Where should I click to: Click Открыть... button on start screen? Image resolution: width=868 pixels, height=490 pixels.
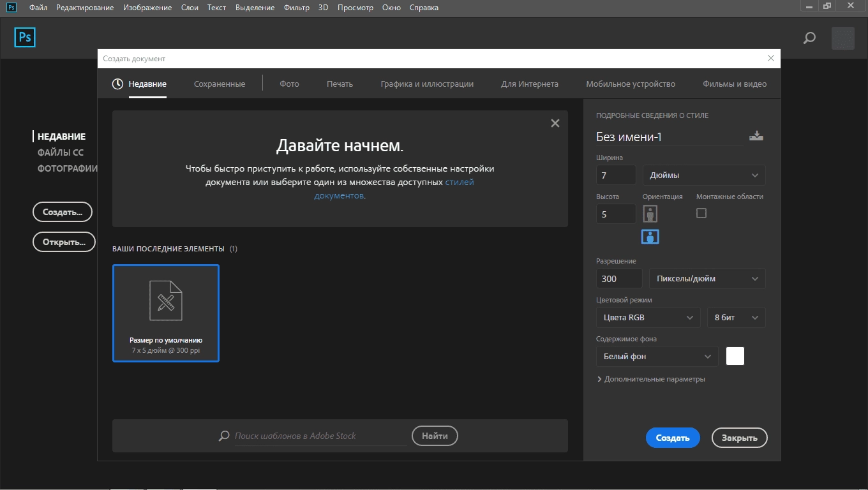pyautogui.click(x=64, y=242)
